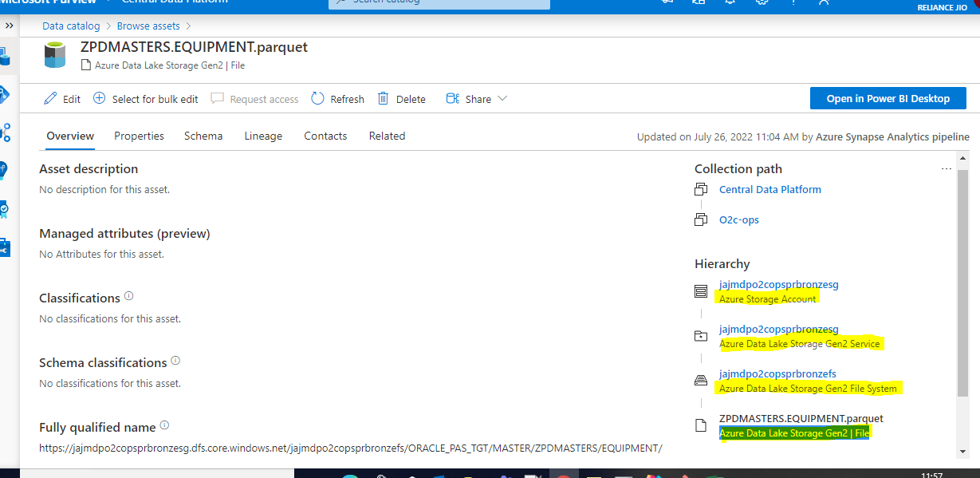Click the O2c-ops collection icon
Image resolution: width=980 pixels, height=478 pixels.
point(701,219)
